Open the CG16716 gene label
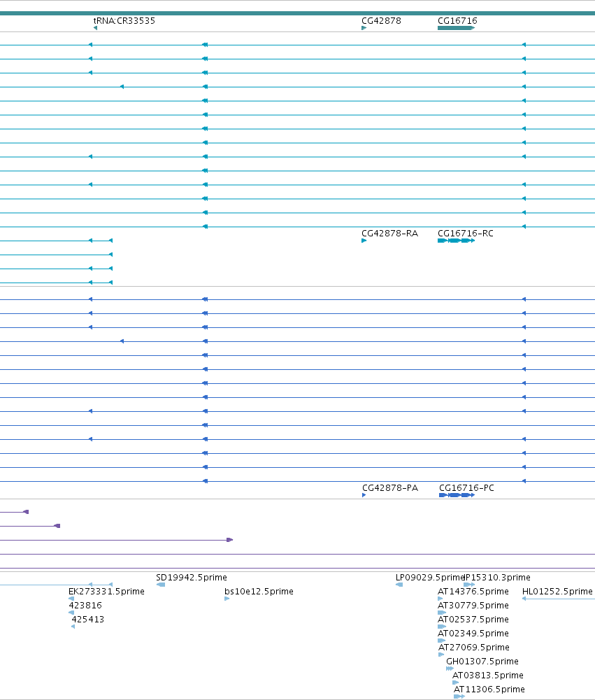 click(457, 21)
